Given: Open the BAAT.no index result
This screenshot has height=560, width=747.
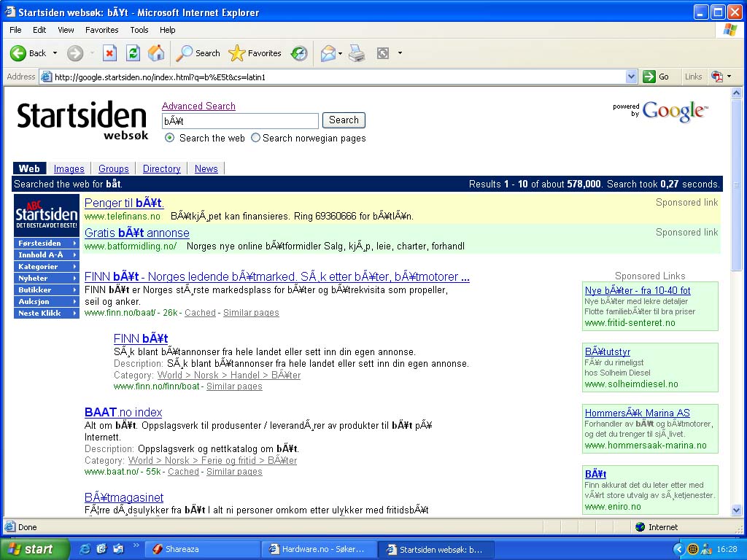Looking at the screenshot, I should click(123, 413).
